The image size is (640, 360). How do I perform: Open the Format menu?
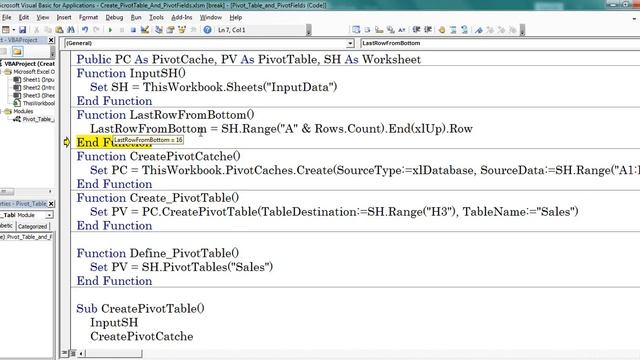[x=88, y=18]
